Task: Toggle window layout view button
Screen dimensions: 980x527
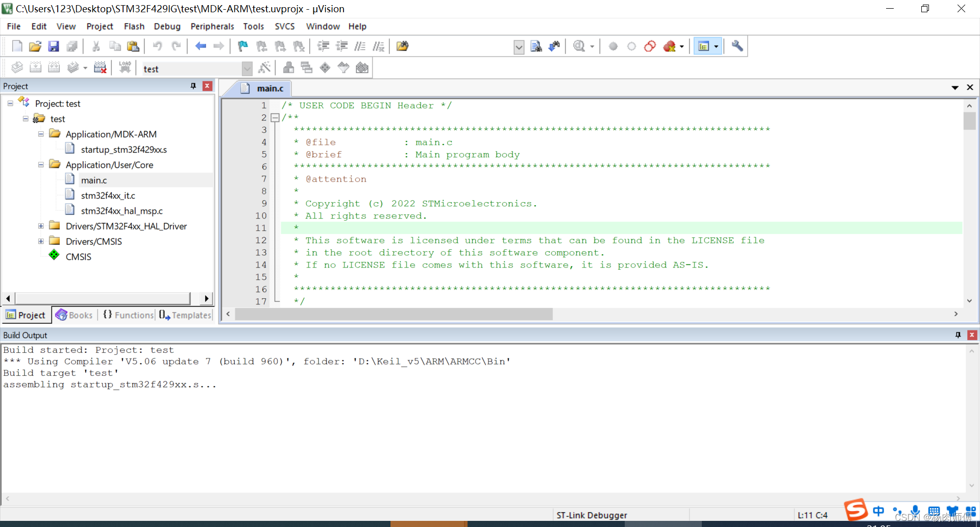Action: pos(704,46)
